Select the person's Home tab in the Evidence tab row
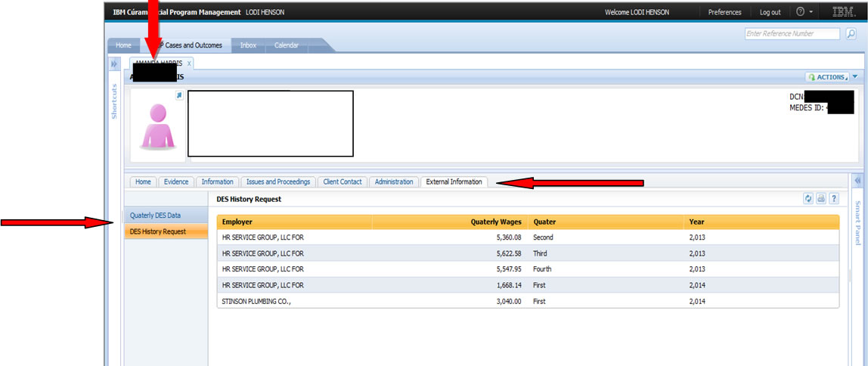 (x=144, y=181)
